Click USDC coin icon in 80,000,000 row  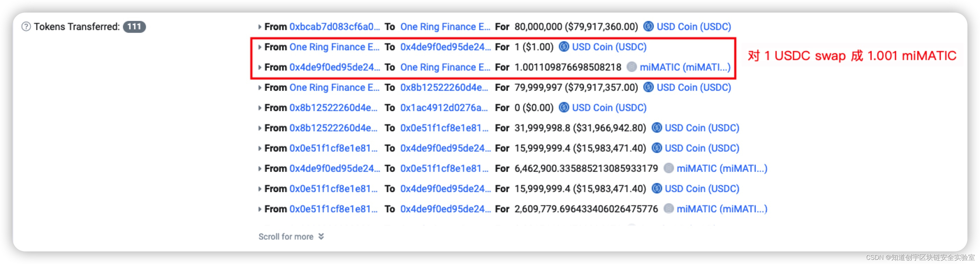[648, 26]
